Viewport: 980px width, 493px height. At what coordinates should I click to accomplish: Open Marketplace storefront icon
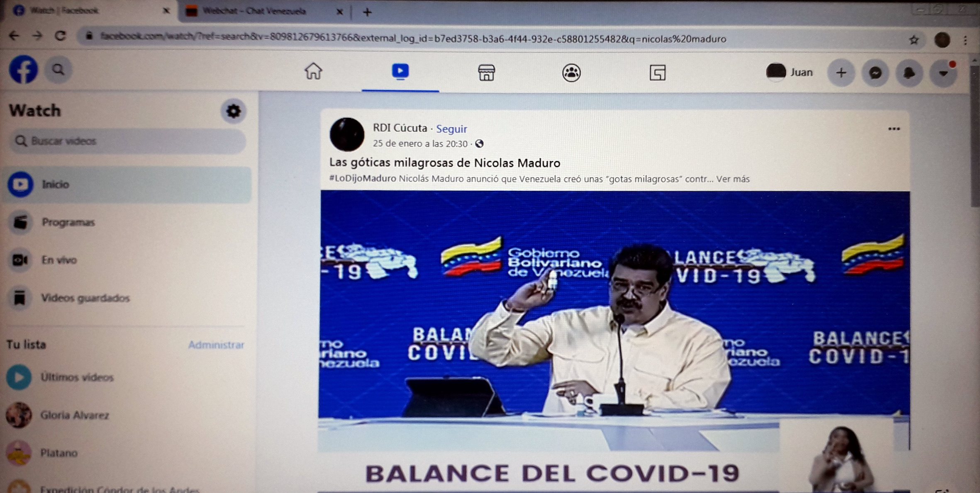tap(486, 73)
